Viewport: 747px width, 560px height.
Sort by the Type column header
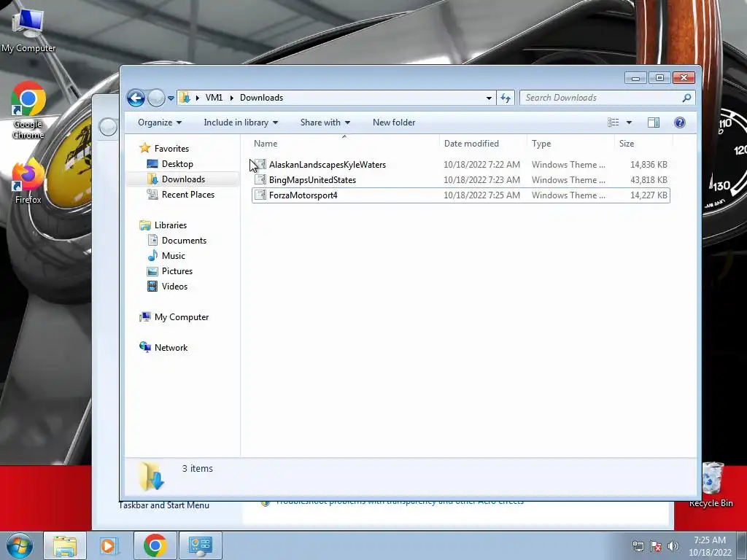point(570,144)
